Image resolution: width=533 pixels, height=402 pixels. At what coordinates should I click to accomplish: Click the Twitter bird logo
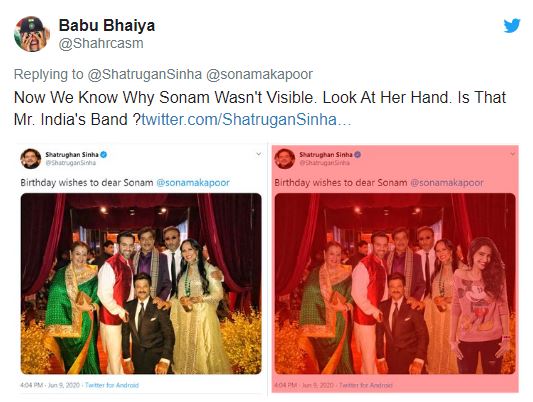click(512, 26)
